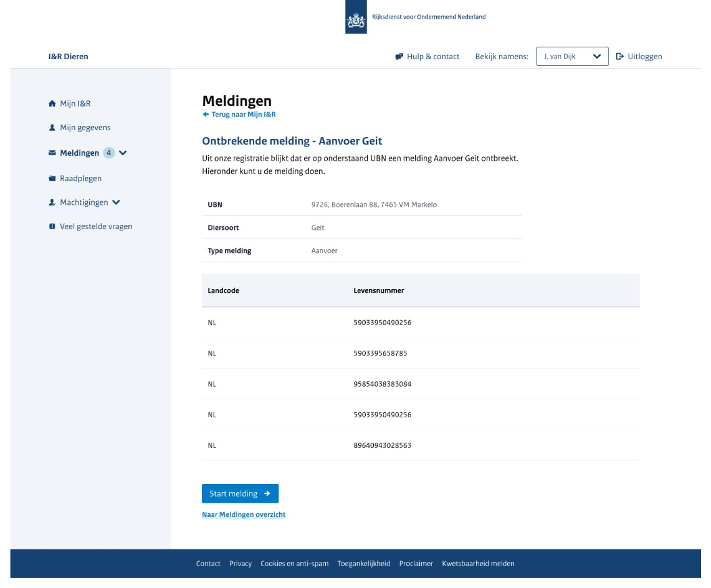Click the Meldingen count badge showing 4

pos(109,153)
